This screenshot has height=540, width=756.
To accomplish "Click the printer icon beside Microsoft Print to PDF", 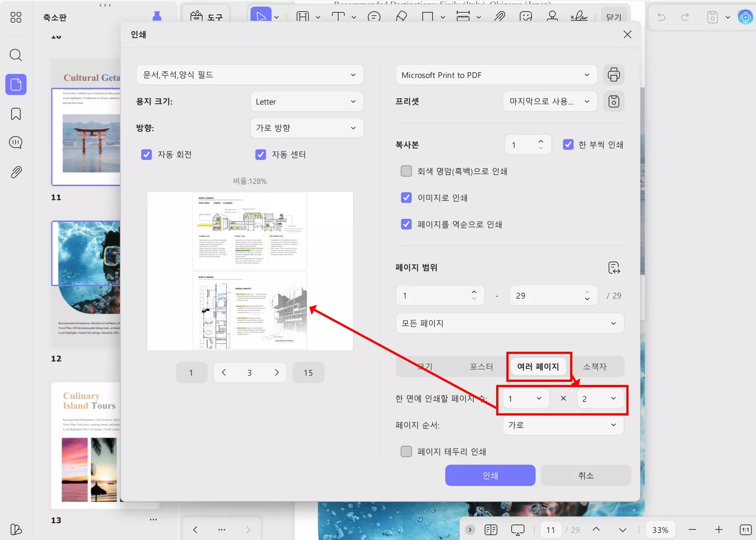I will click(614, 74).
